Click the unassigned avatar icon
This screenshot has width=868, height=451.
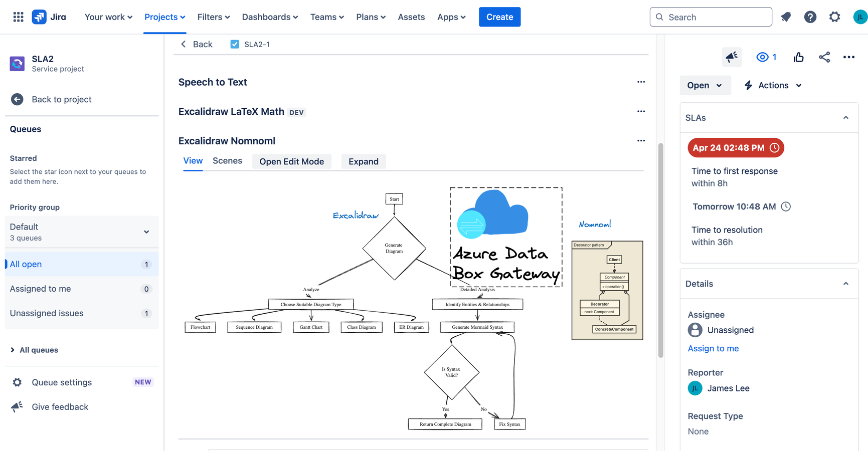coord(695,330)
